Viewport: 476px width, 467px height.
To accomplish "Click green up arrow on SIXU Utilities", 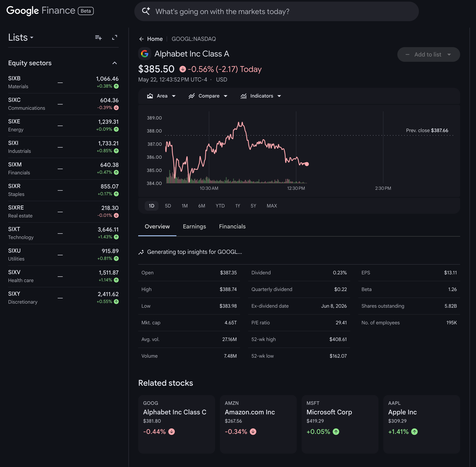I will coord(116,258).
